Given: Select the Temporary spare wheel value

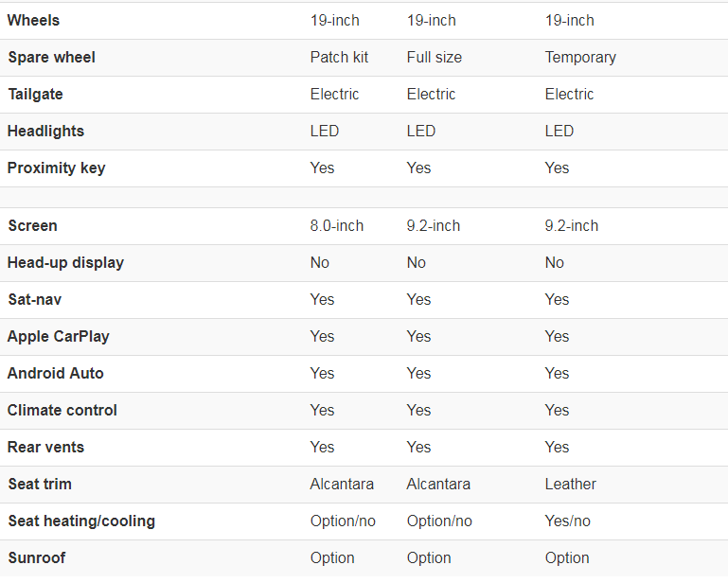Looking at the screenshot, I should pos(580,57).
